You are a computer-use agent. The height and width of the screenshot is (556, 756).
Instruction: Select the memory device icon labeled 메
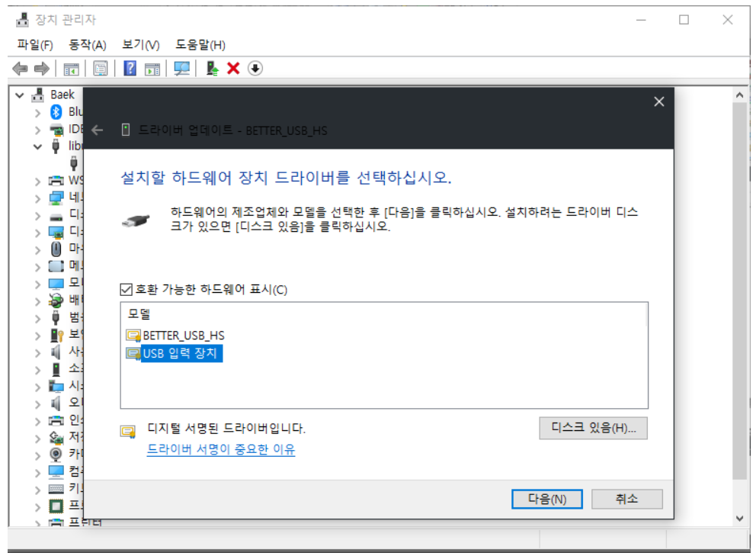56,266
